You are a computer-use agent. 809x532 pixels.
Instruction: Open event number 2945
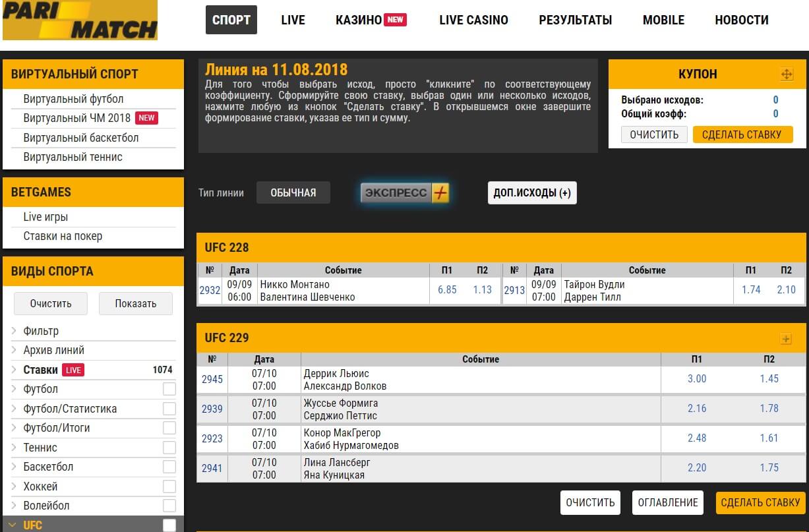212,379
